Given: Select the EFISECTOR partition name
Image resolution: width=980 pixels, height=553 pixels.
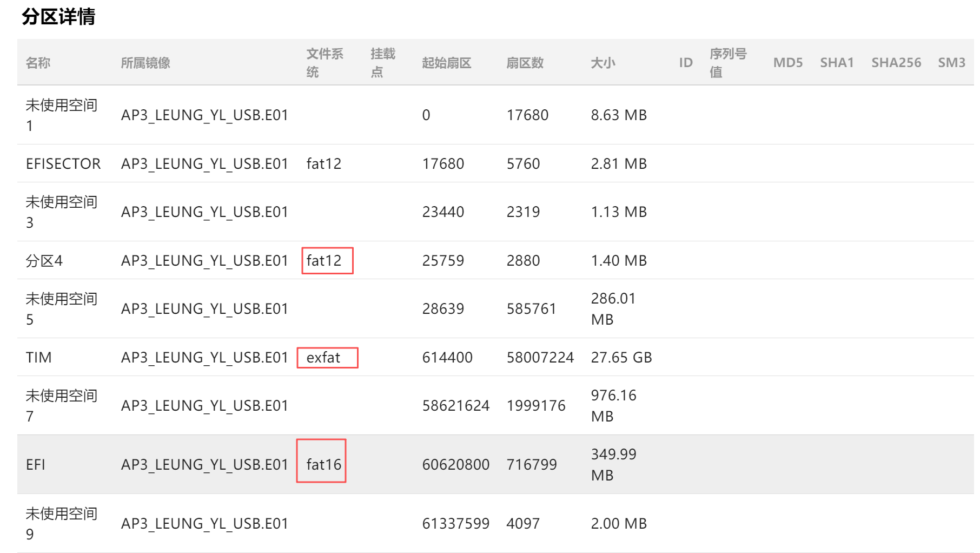Looking at the screenshot, I should pos(63,163).
